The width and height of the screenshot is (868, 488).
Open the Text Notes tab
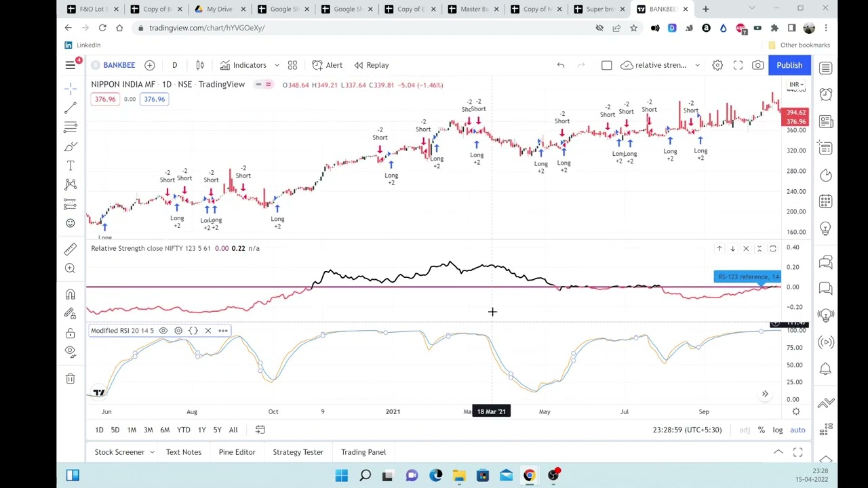(x=184, y=452)
